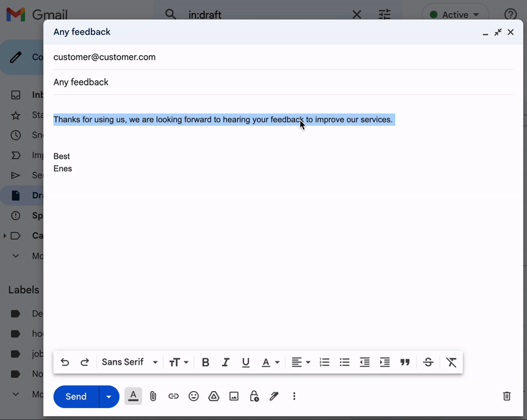The height and width of the screenshot is (420, 527).
Task: Insert a numbered list
Action: (x=324, y=362)
